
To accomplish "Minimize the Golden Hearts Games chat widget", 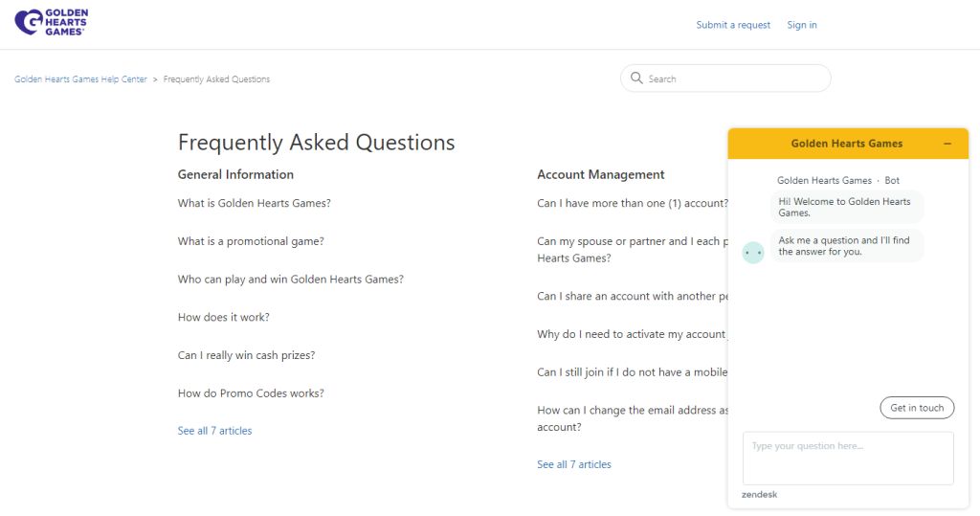I will [x=947, y=144].
